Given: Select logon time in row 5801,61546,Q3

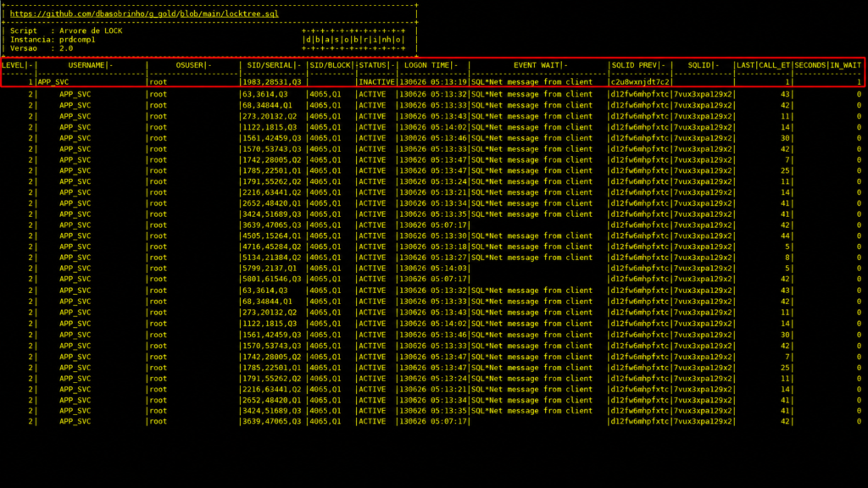Looking at the screenshot, I should point(433,279).
